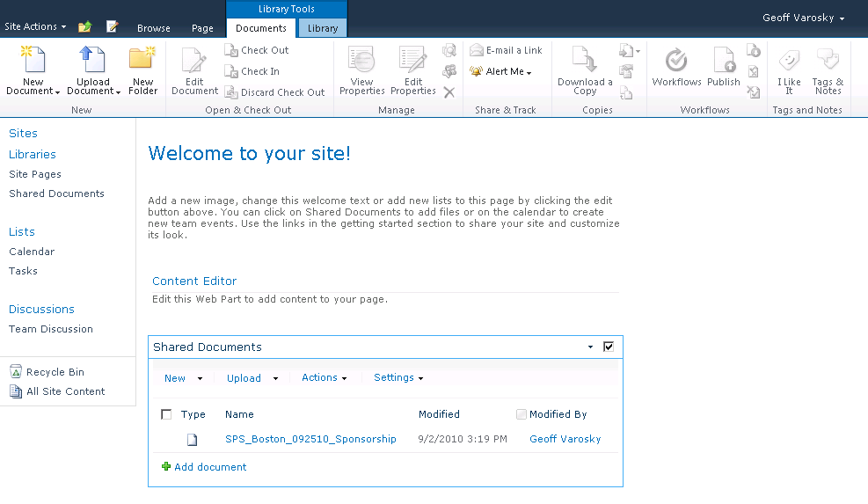Click the Download a Copy icon
This screenshot has height=504, width=868.
[585, 60]
